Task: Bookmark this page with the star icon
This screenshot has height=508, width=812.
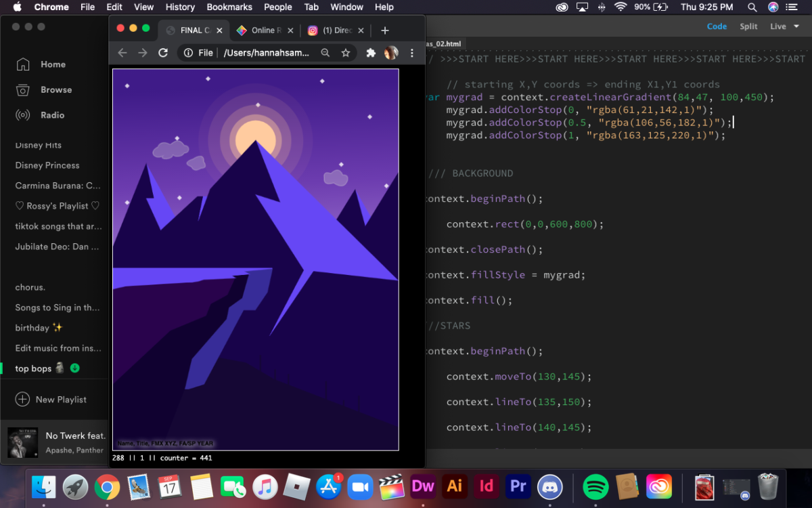Action: tap(346, 53)
